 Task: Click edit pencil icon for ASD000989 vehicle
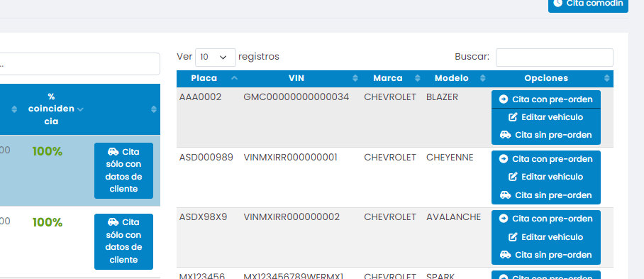pos(513,177)
